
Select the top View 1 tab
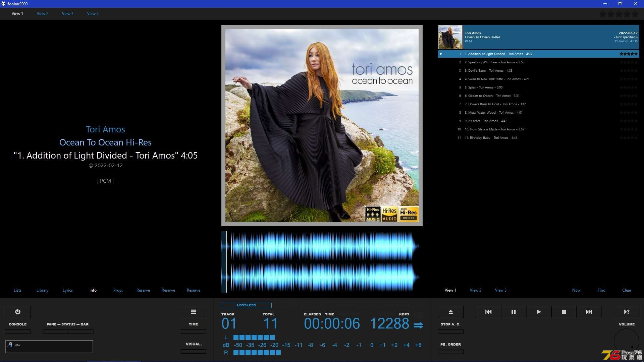[17, 14]
